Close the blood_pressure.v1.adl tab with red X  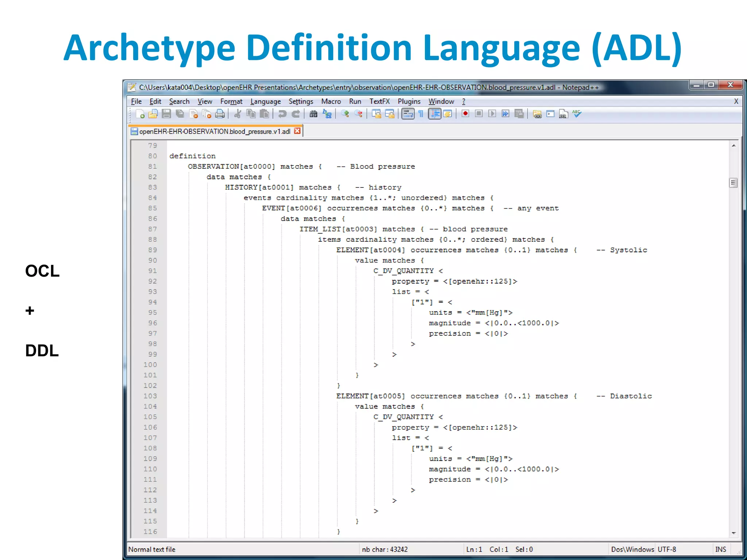point(298,131)
